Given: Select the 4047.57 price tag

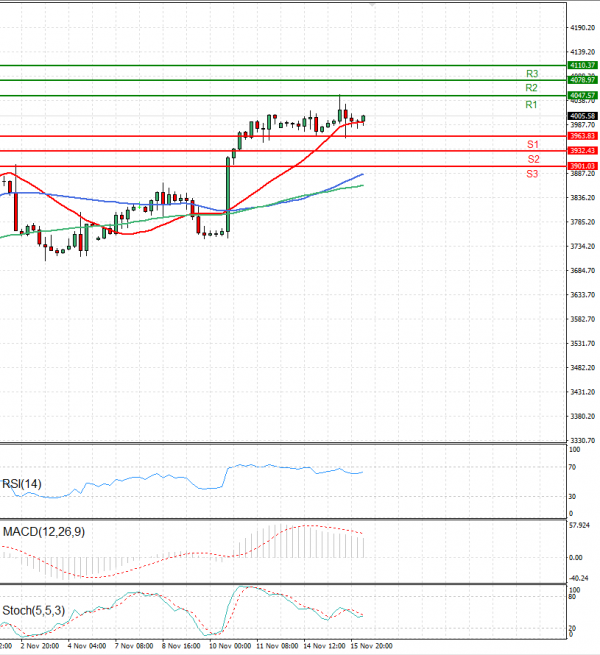Looking at the screenshot, I should pyautogui.click(x=582, y=96).
